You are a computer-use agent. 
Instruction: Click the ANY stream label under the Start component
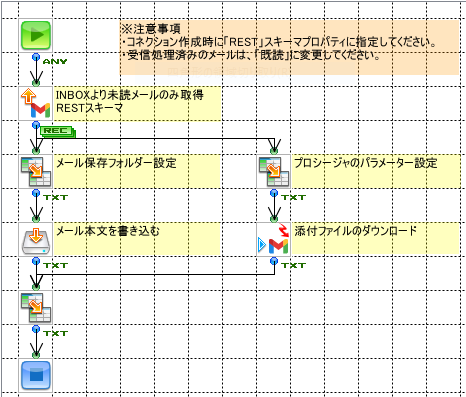pyautogui.click(x=55, y=61)
